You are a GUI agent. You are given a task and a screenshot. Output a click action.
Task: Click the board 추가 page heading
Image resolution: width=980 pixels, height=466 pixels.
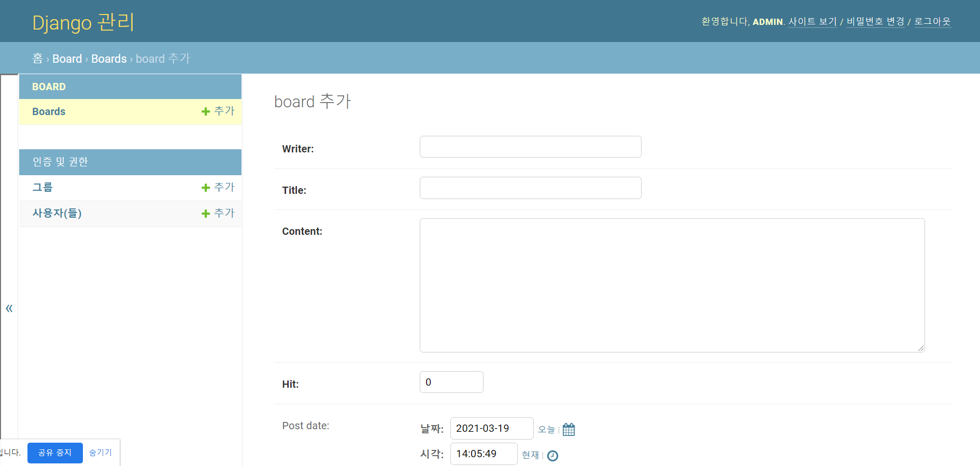point(313,101)
